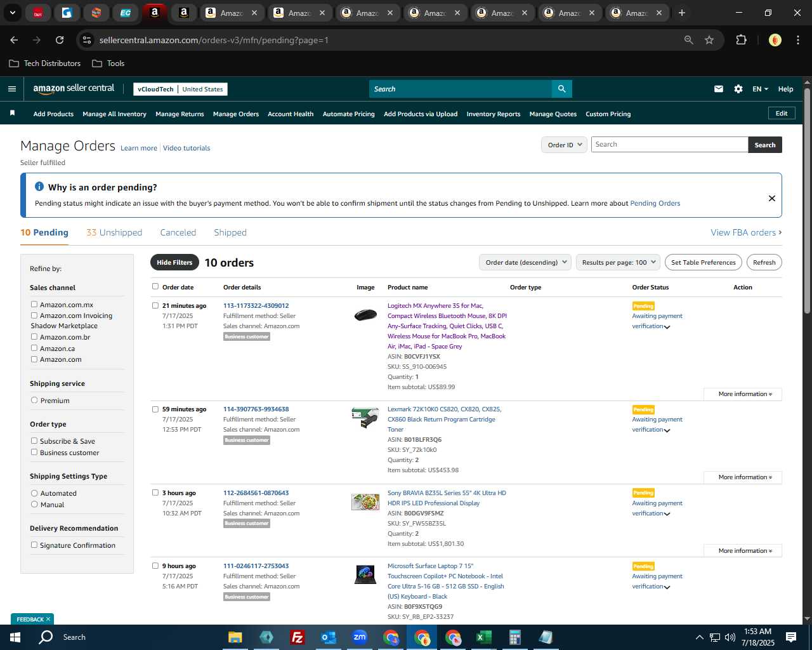The width and height of the screenshot is (812, 650).
Task: Click the bookmark icon in navigation bar
Action: tap(12, 113)
